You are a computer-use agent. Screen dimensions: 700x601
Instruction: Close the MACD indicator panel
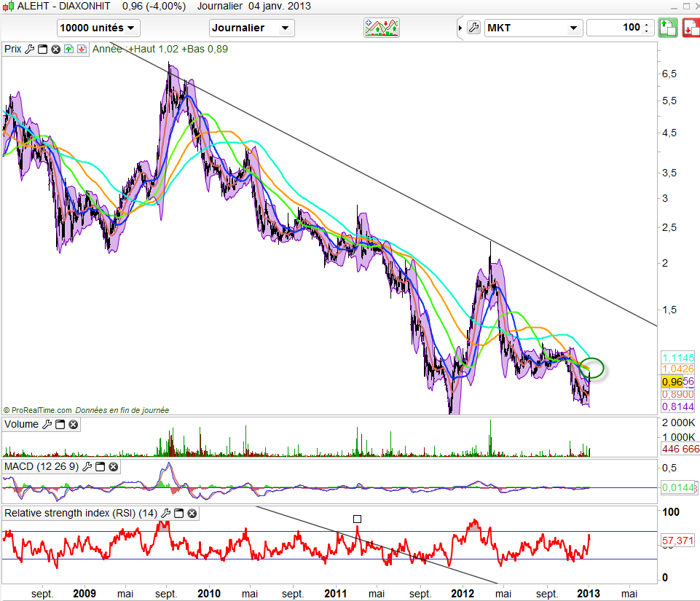[x=114, y=466]
